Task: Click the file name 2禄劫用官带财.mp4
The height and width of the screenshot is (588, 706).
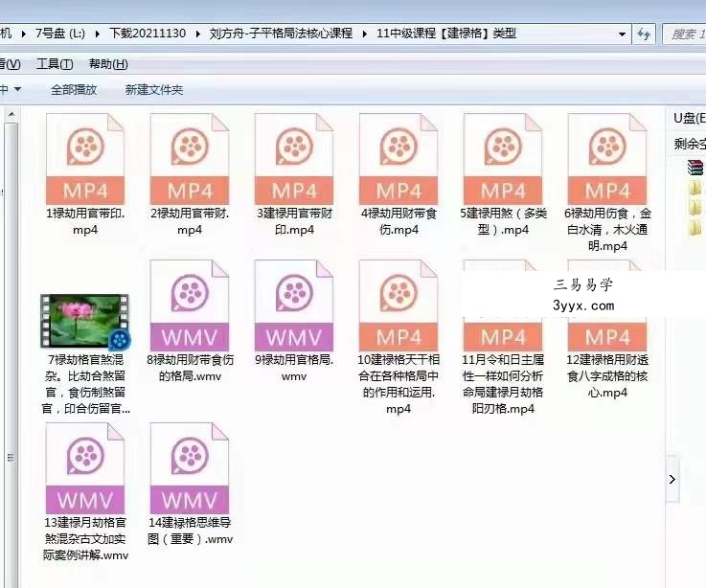Action: click(190, 221)
